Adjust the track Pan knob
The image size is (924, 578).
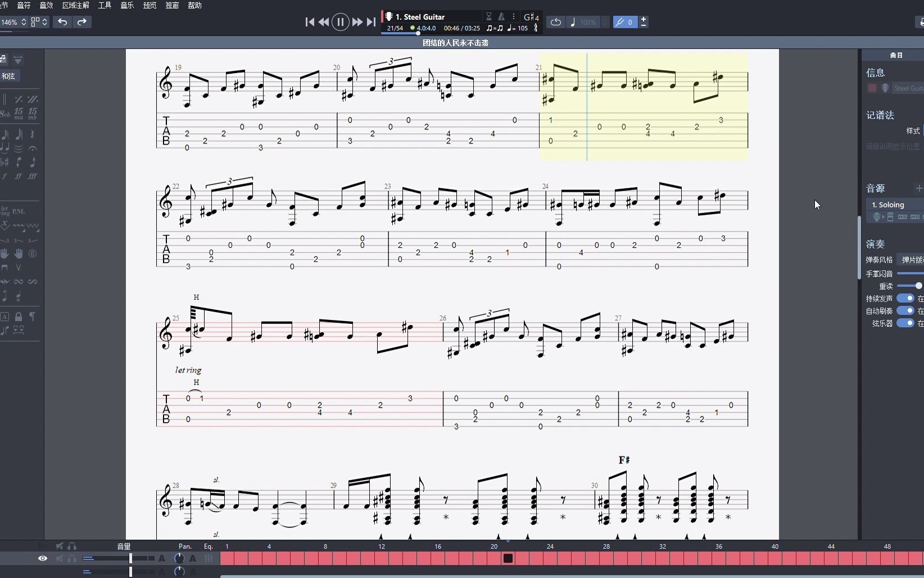coord(179,558)
